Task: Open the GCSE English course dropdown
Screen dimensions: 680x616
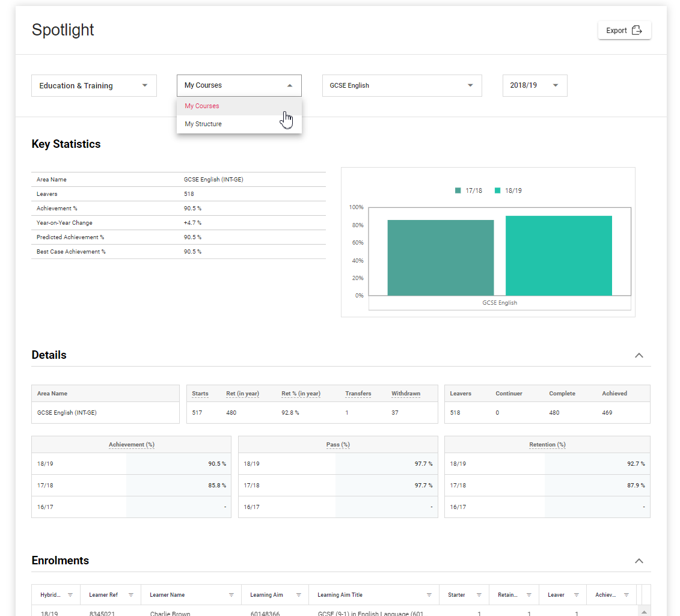Action: [402, 85]
